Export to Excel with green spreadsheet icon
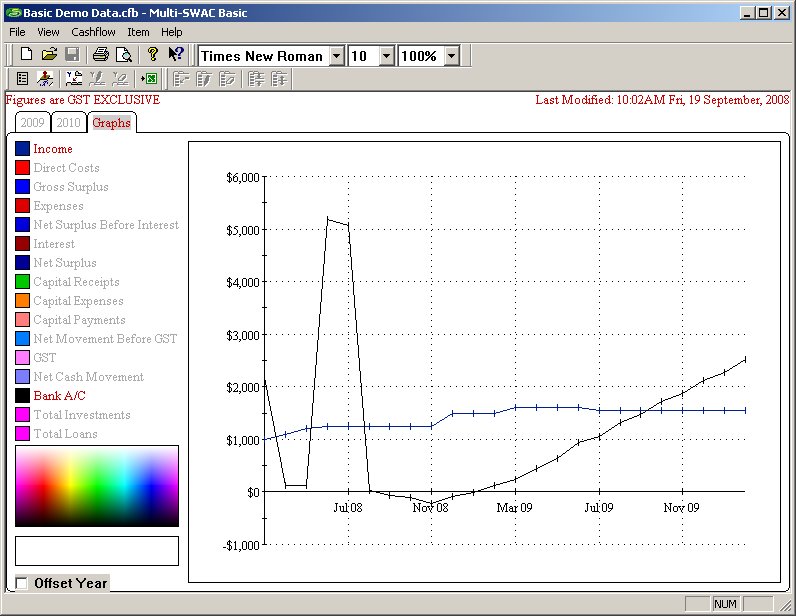Viewport: 796px width, 616px height. (149, 79)
